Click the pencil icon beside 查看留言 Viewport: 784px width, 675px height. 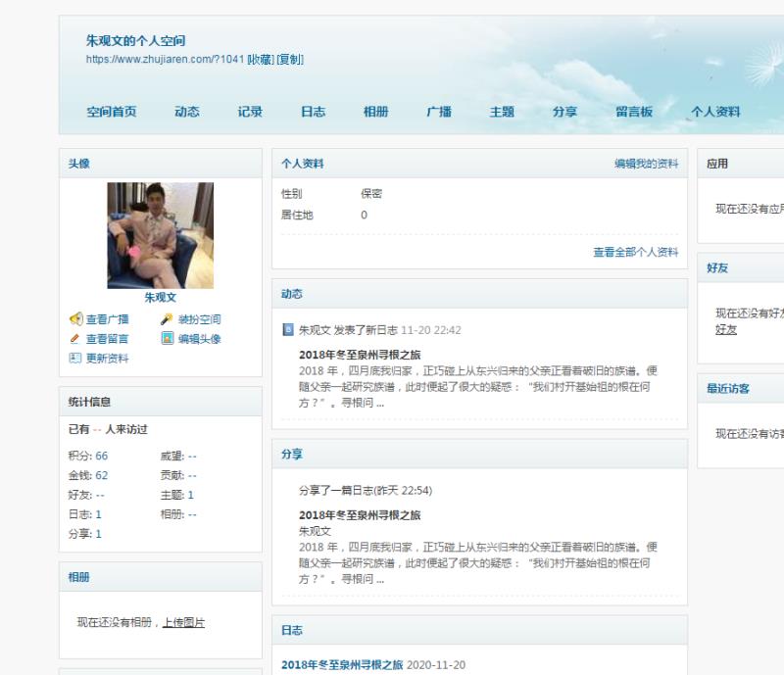[x=75, y=339]
